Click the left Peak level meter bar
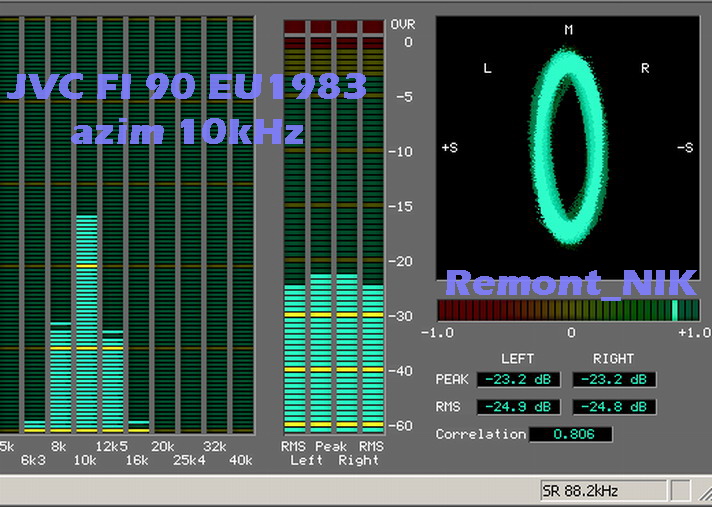The image size is (712, 507). click(320, 350)
